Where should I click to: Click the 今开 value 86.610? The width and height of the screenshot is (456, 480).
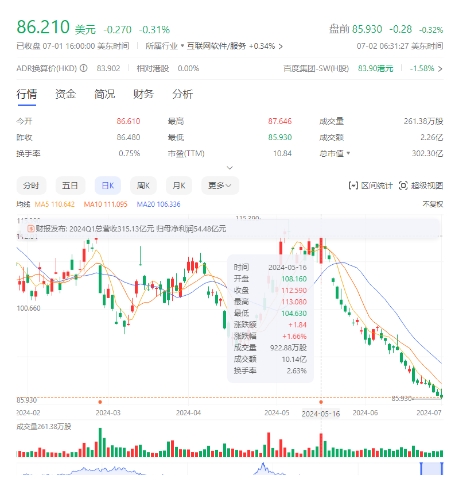tap(128, 121)
